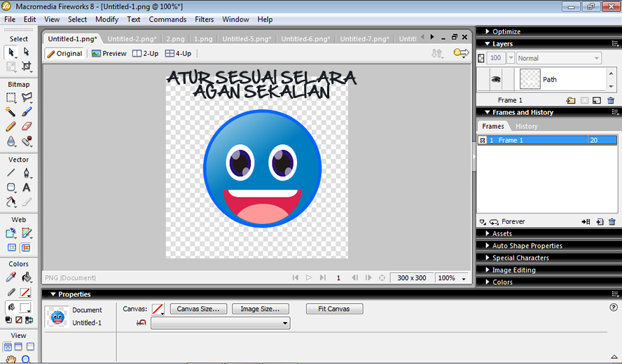Select the Hand tool
This screenshot has width=622, height=364.
click(11, 359)
